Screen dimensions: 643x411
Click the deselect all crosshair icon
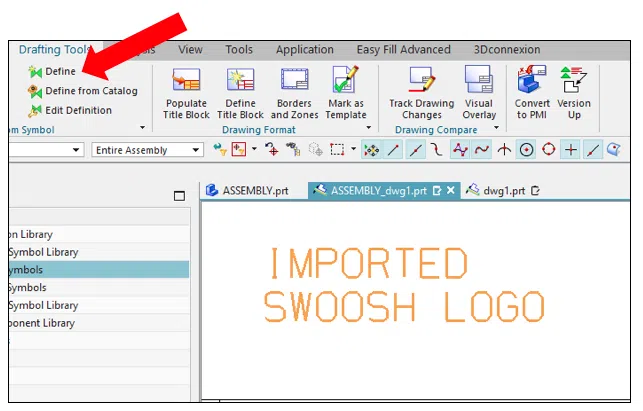271,150
